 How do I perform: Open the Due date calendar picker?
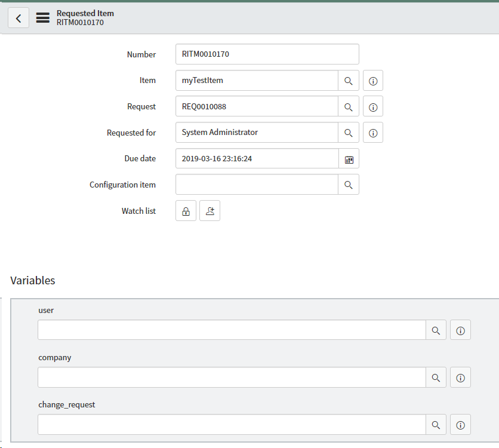coord(349,159)
